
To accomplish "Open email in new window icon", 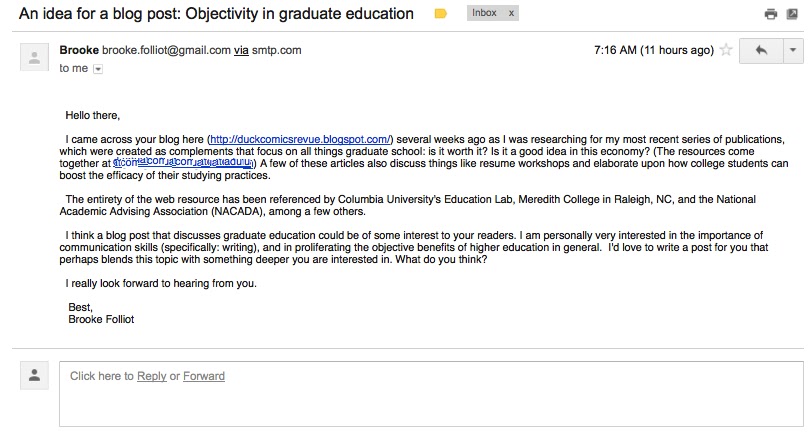I will click(791, 15).
